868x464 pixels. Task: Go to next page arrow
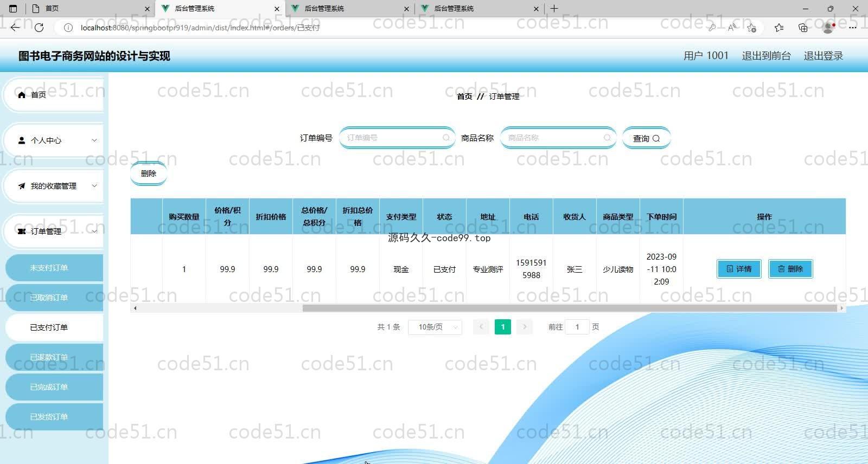pos(524,327)
